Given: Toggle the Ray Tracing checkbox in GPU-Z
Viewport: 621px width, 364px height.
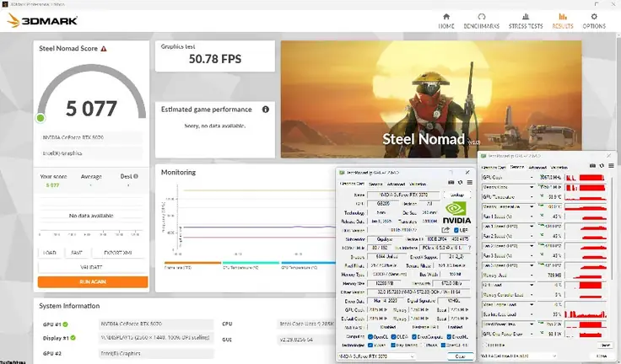Looking at the screenshot, I should click(x=394, y=345).
